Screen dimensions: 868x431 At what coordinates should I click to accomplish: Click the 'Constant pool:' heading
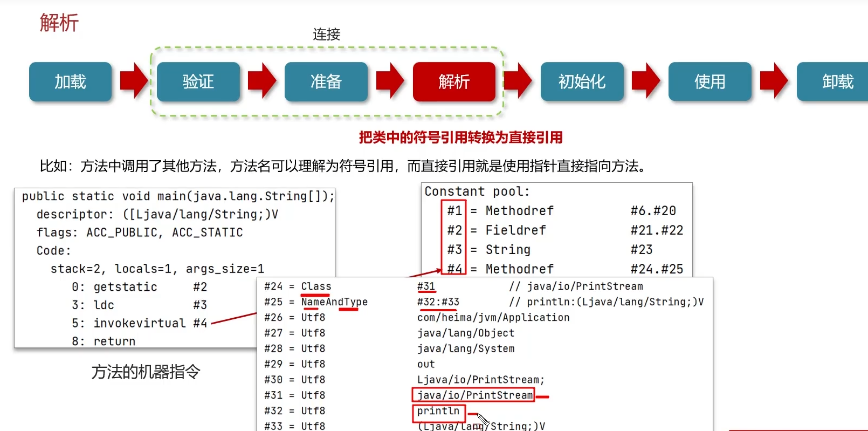point(477,191)
